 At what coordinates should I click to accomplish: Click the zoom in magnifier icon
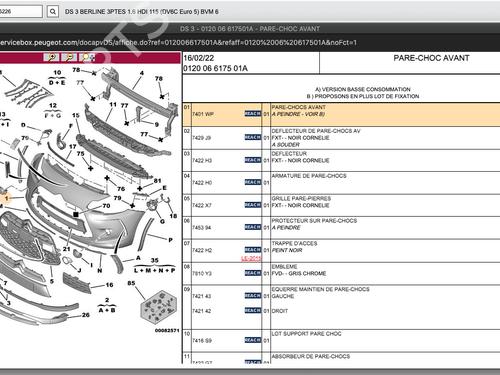click(52, 57)
